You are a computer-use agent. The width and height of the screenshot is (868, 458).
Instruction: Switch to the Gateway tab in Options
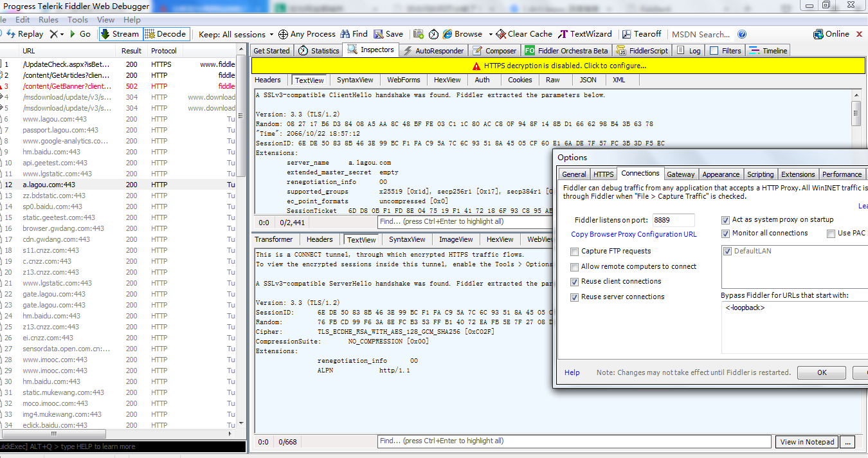pos(680,174)
